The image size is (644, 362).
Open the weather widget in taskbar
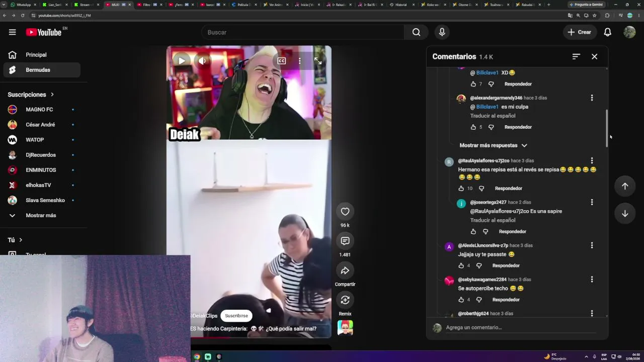tap(555, 356)
